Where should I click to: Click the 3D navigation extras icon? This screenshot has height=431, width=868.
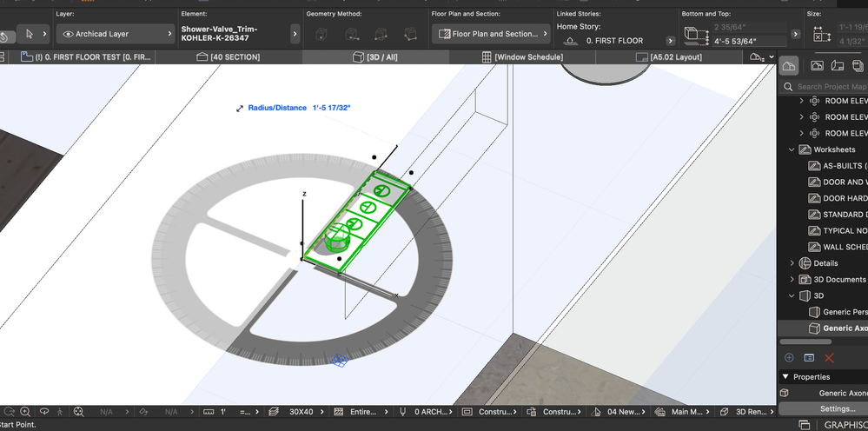coord(78,412)
